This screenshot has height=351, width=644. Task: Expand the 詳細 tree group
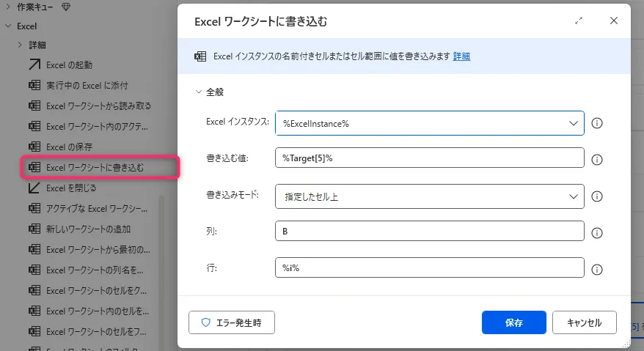pyautogui.click(x=21, y=45)
